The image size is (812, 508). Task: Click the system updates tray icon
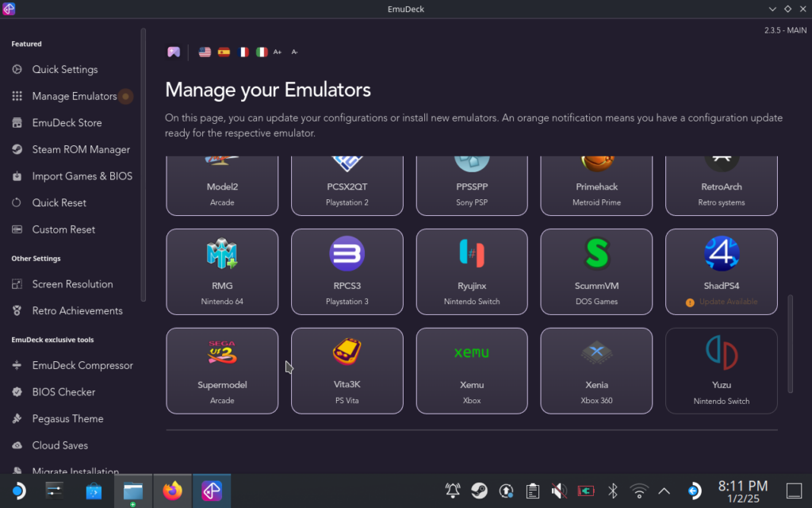(506, 491)
